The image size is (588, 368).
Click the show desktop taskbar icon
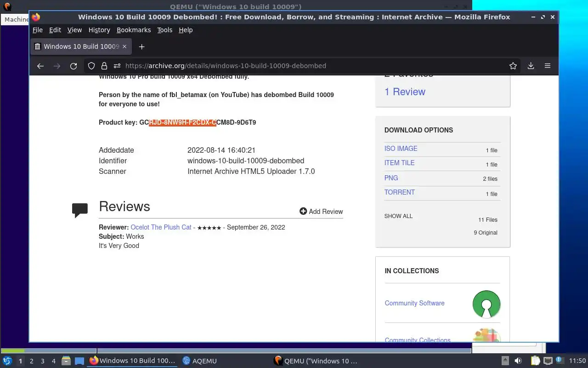(79, 361)
